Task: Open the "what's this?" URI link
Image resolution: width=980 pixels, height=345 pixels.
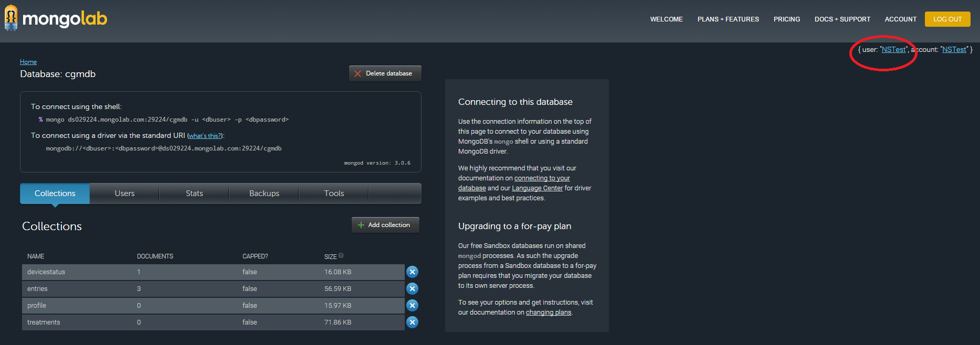Action: 205,136
